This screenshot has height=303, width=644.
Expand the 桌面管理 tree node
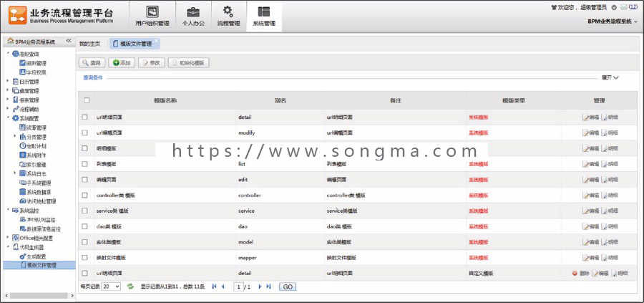click(x=7, y=90)
